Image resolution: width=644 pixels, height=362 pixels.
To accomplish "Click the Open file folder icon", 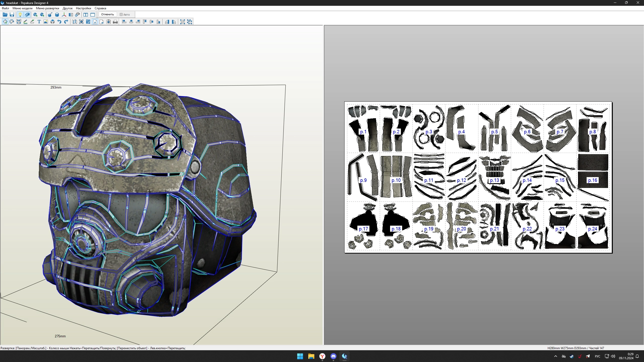I will 5,15.
